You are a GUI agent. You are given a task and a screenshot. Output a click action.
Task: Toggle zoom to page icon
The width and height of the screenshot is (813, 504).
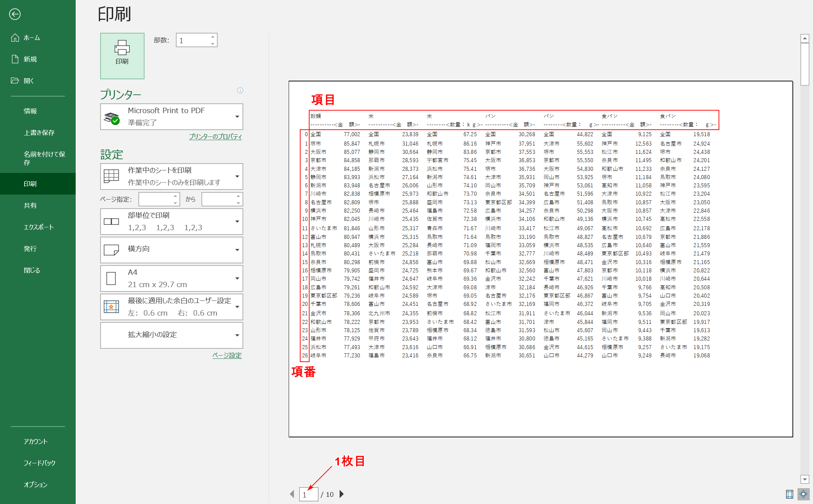[804, 494]
